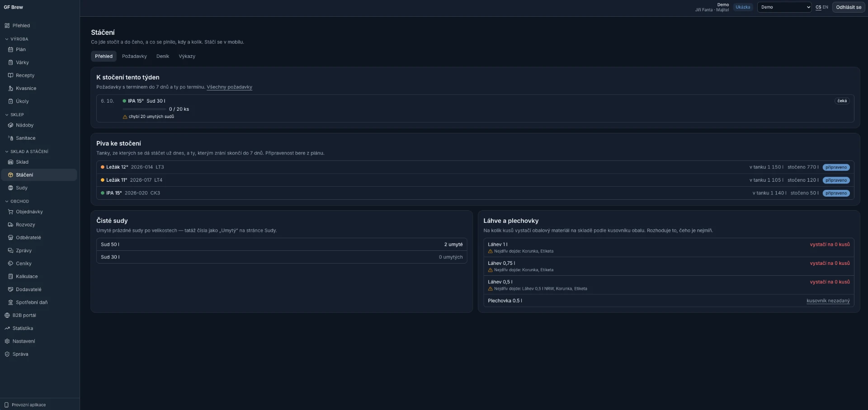Switch language to CS
868x410 pixels.
818,7
